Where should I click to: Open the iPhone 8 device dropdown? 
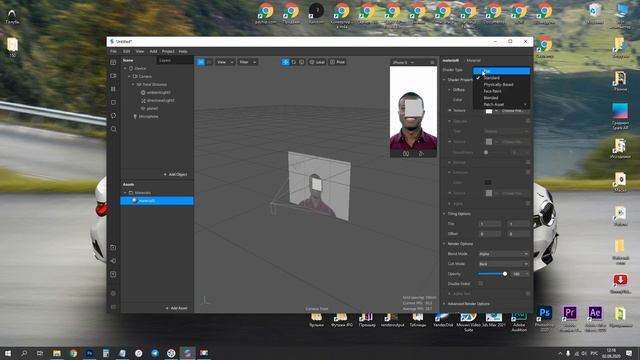[x=403, y=62]
